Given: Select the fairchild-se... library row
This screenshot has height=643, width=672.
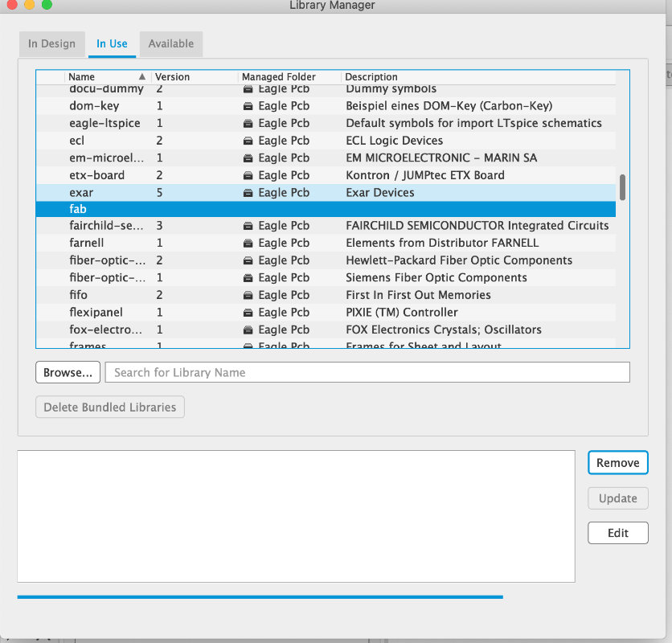Looking at the screenshot, I should pos(326,226).
